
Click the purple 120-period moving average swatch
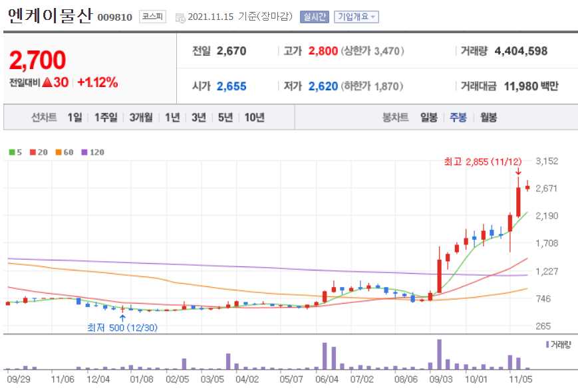(x=84, y=152)
